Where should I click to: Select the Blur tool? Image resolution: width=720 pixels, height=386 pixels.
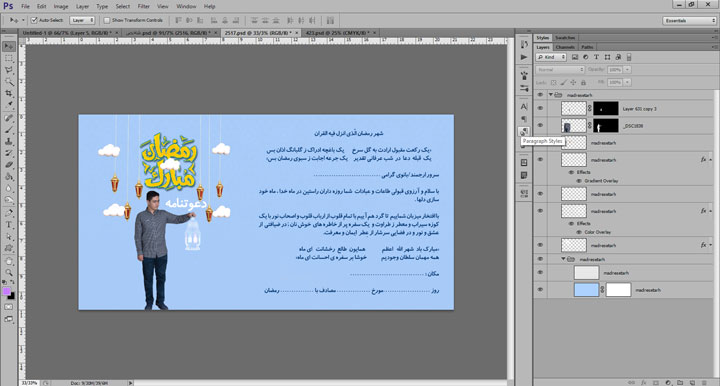click(9, 189)
